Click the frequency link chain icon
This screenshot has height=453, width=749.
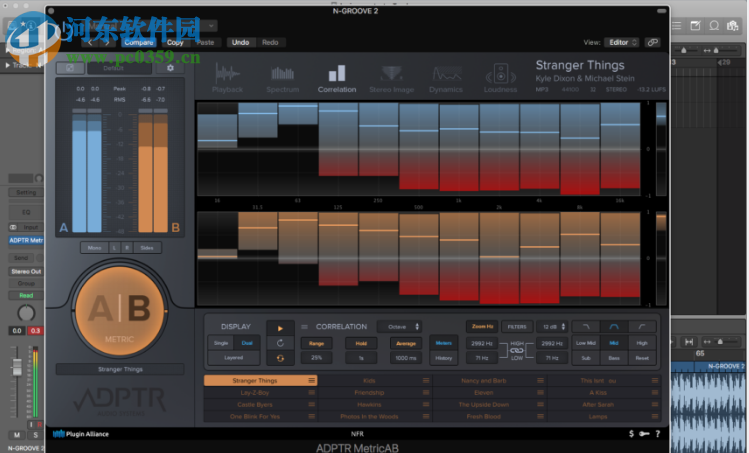tap(517, 350)
